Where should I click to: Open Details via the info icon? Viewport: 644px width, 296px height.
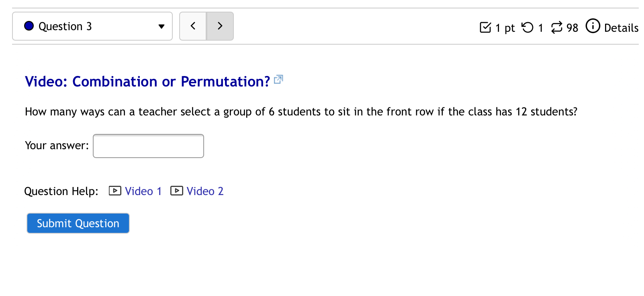pos(593,27)
